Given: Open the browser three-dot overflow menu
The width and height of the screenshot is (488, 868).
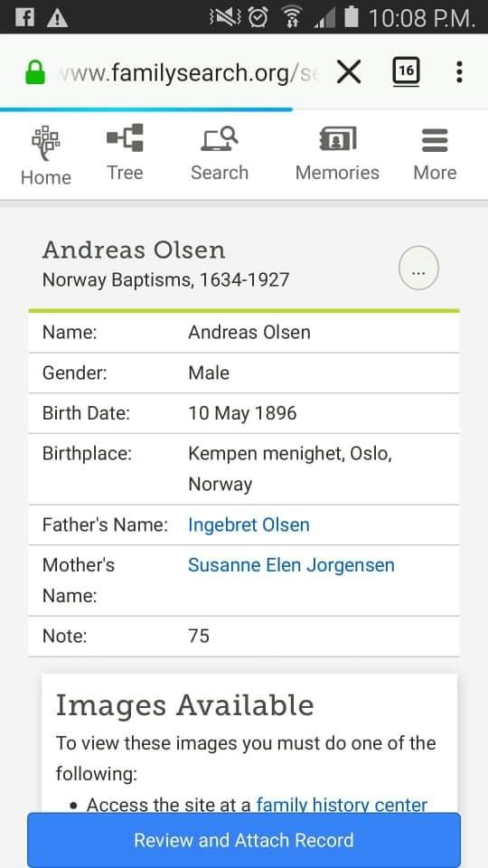Looking at the screenshot, I should [459, 72].
